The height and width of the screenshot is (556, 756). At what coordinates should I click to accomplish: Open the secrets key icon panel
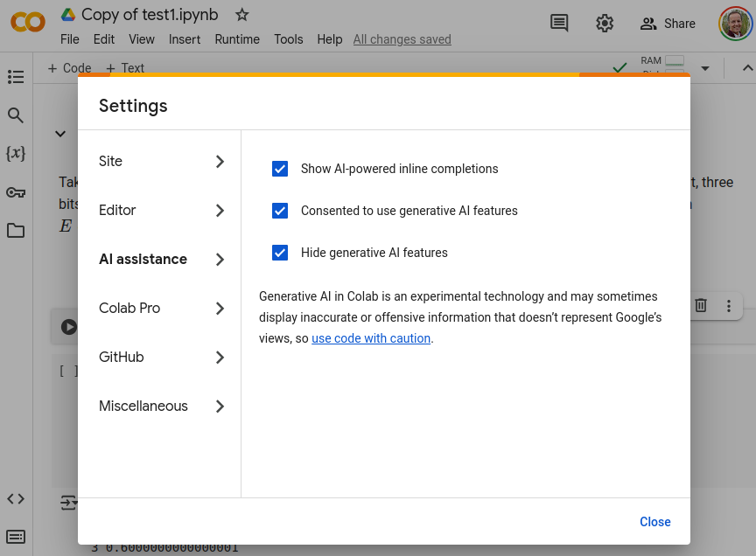click(x=16, y=192)
